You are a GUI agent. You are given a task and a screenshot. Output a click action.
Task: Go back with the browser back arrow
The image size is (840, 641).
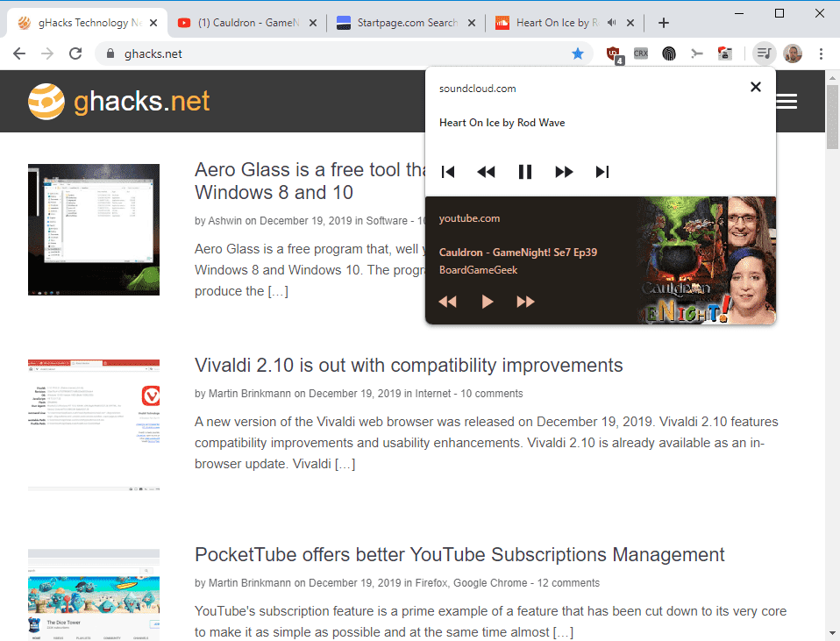(x=19, y=53)
